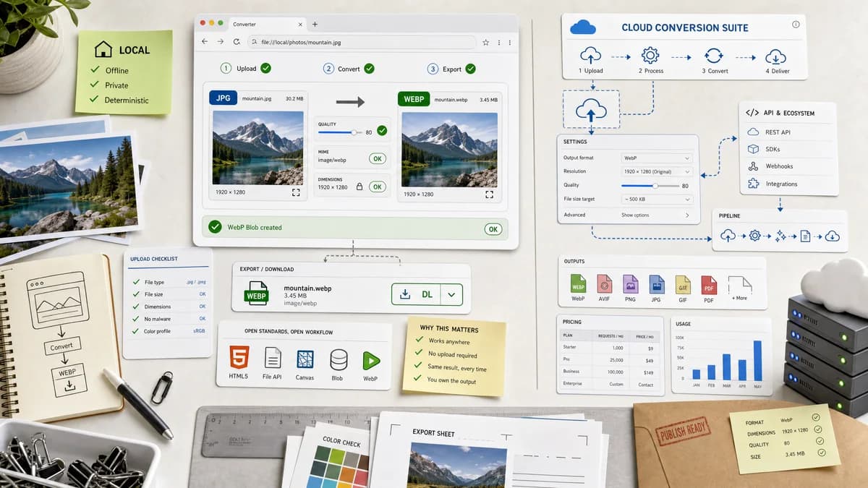Image resolution: width=868 pixels, height=488 pixels.
Task: Check the Color profile checklist item
Action: 135,331
